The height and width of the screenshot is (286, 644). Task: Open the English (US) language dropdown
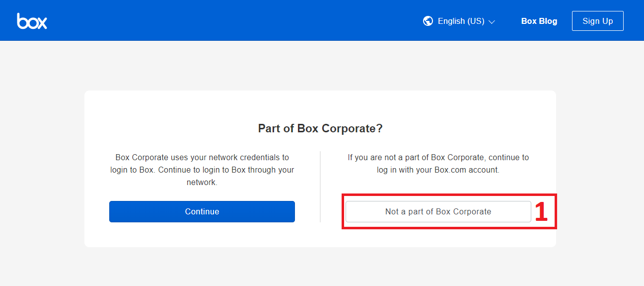tap(460, 21)
